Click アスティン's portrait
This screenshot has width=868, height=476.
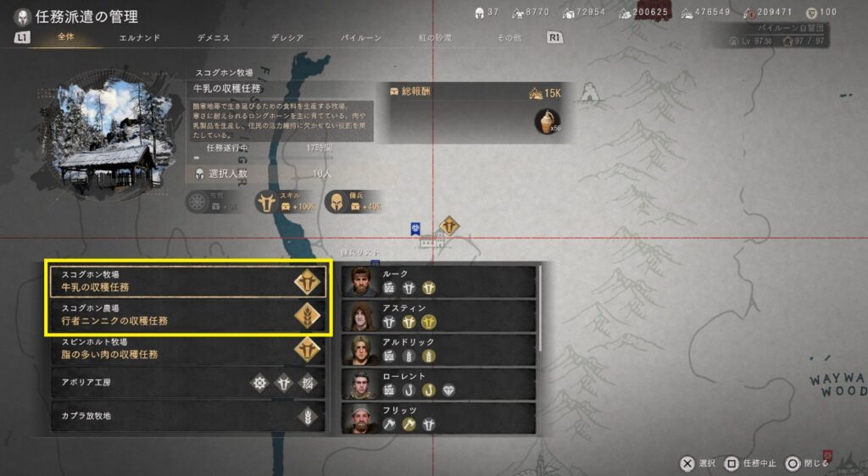(361, 316)
